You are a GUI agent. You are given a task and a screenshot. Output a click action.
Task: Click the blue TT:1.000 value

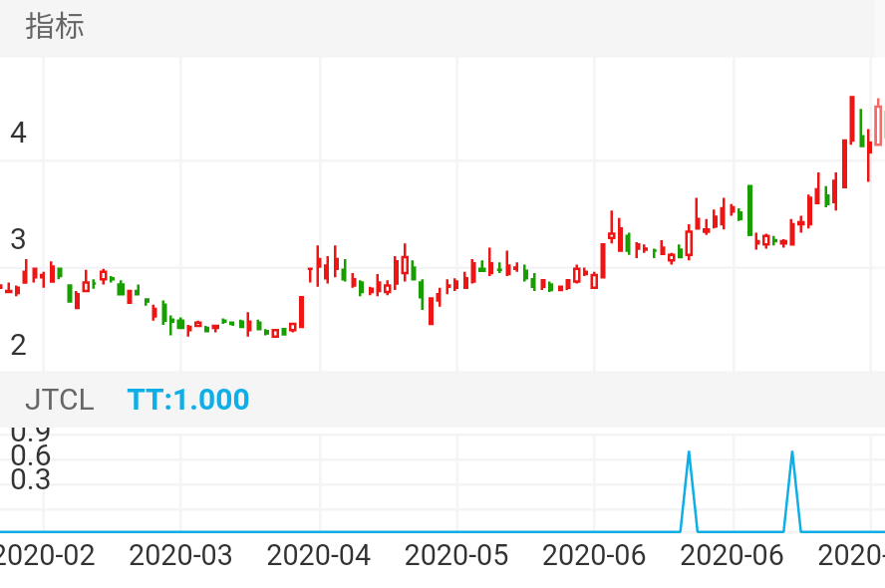188,400
